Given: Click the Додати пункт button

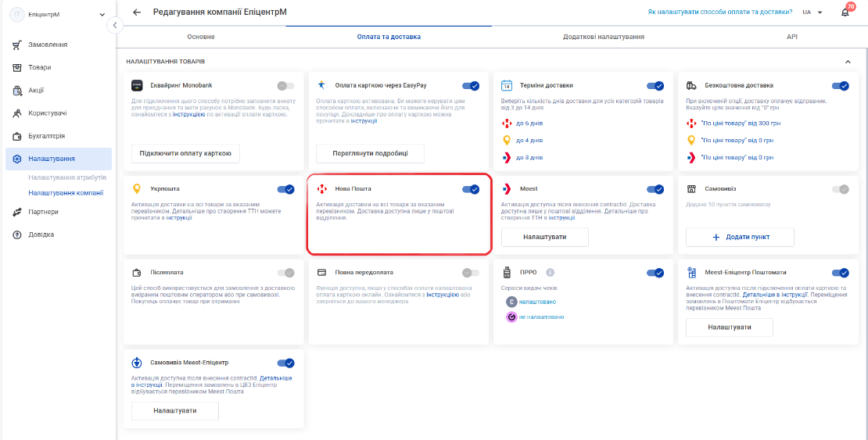Looking at the screenshot, I should [740, 237].
